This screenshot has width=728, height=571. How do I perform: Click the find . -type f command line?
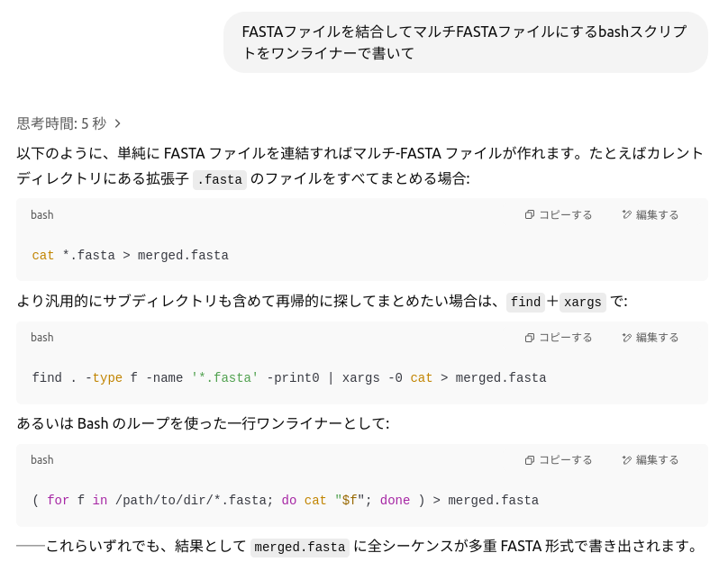[x=288, y=378]
